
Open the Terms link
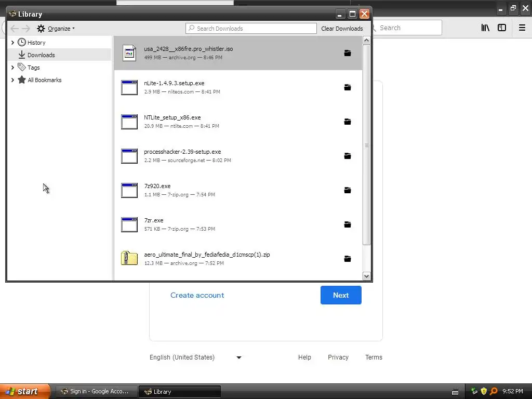pos(374,357)
